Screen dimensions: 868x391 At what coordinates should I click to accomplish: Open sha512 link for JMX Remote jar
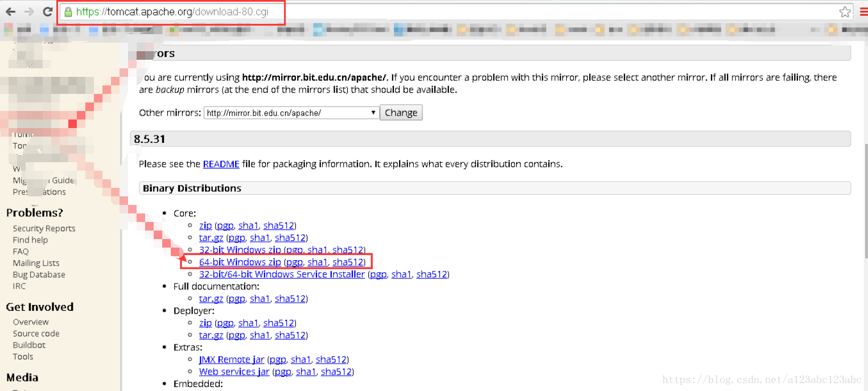(x=331, y=360)
